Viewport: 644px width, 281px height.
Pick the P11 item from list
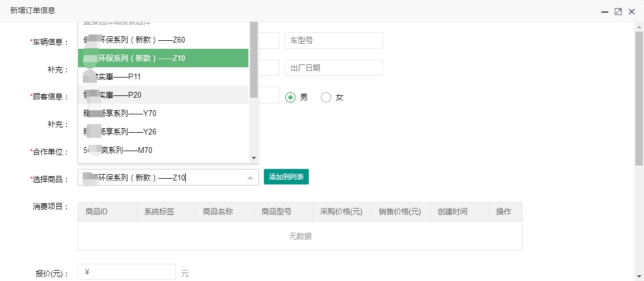pyautogui.click(x=163, y=76)
